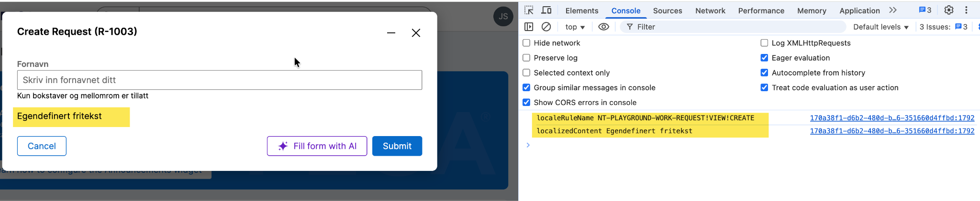Enable the Preserve log checkbox
Image resolution: width=980 pixels, height=201 pixels.
[x=526, y=58]
